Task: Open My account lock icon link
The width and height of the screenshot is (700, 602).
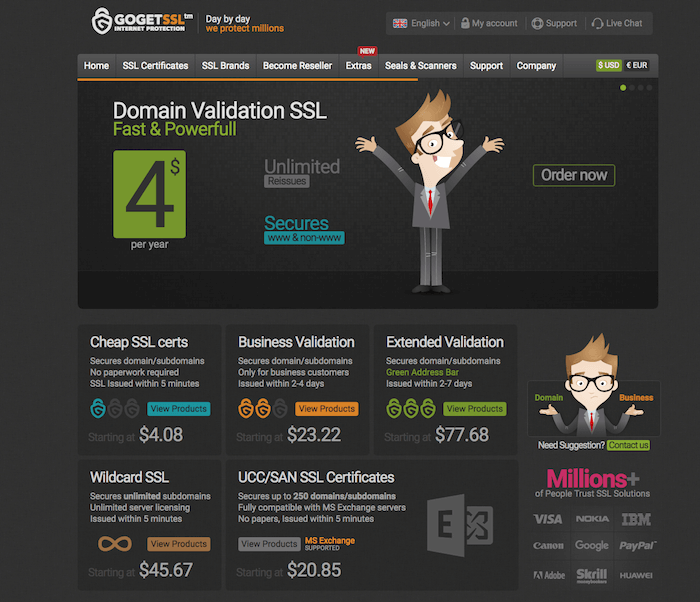Action: pyautogui.click(x=465, y=23)
